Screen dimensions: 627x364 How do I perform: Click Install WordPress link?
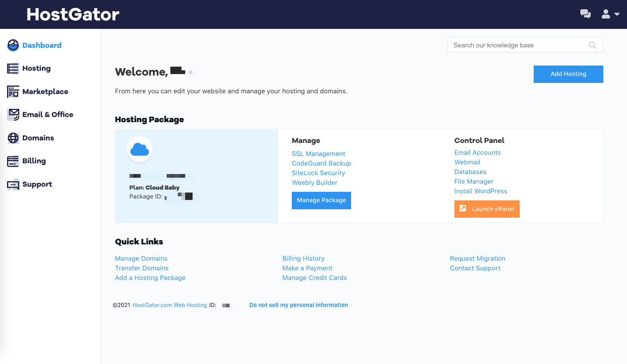[x=481, y=191]
